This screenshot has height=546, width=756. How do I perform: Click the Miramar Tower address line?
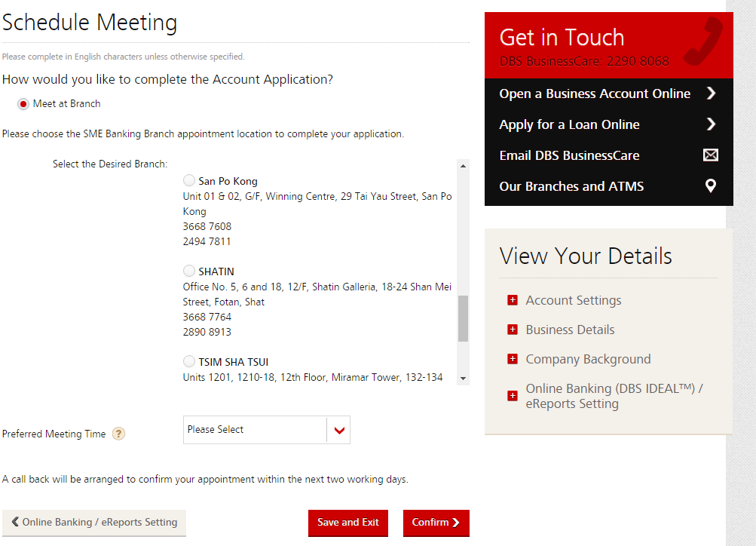(x=313, y=377)
